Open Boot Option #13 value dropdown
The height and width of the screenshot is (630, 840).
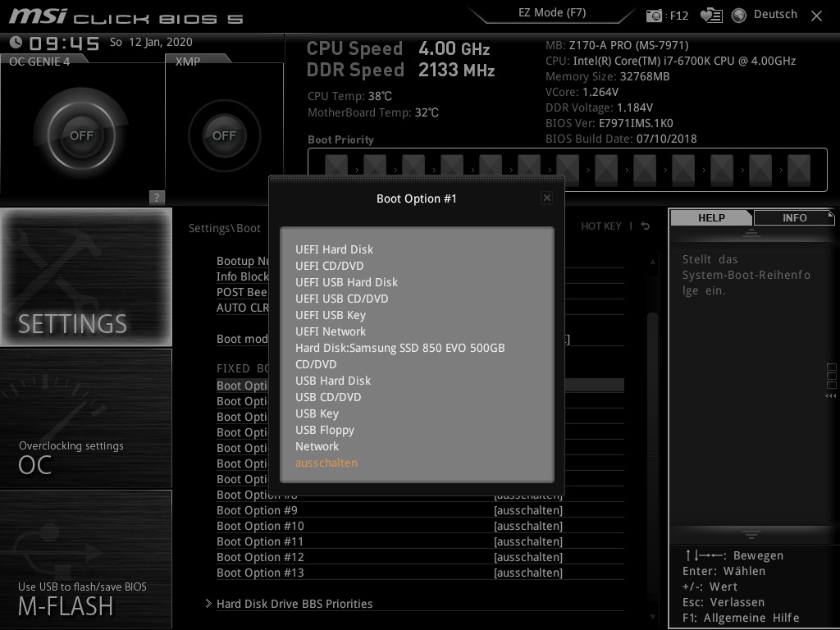point(528,573)
